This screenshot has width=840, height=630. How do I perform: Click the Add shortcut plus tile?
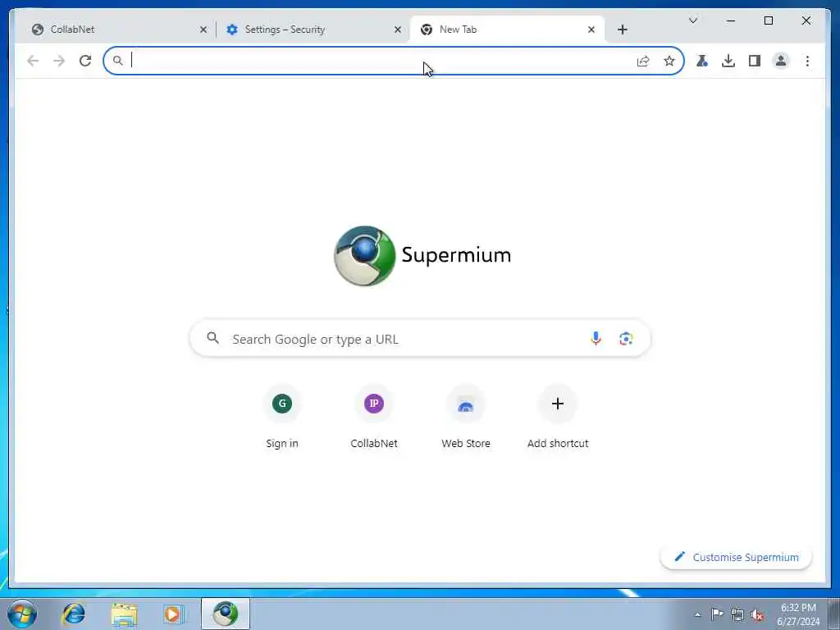(x=558, y=416)
